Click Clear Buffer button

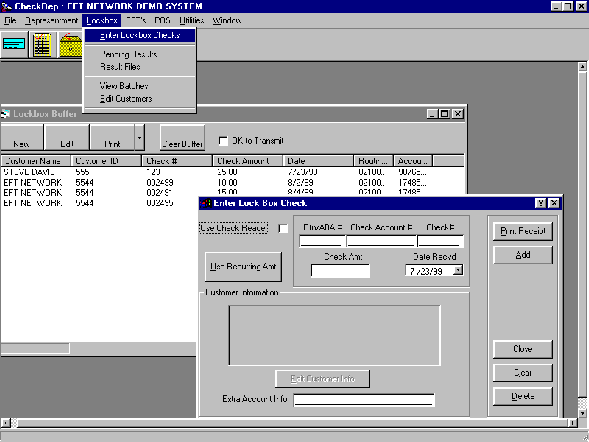click(183, 137)
